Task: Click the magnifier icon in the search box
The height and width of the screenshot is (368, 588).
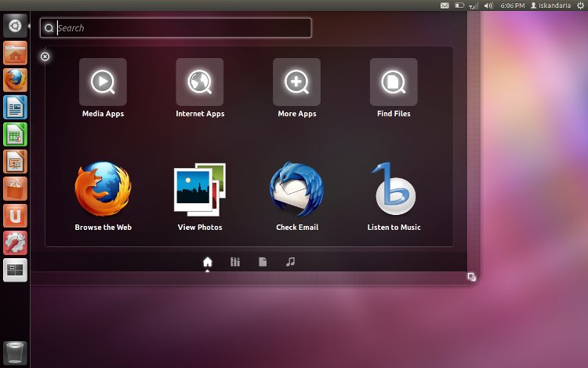Action: [49, 28]
